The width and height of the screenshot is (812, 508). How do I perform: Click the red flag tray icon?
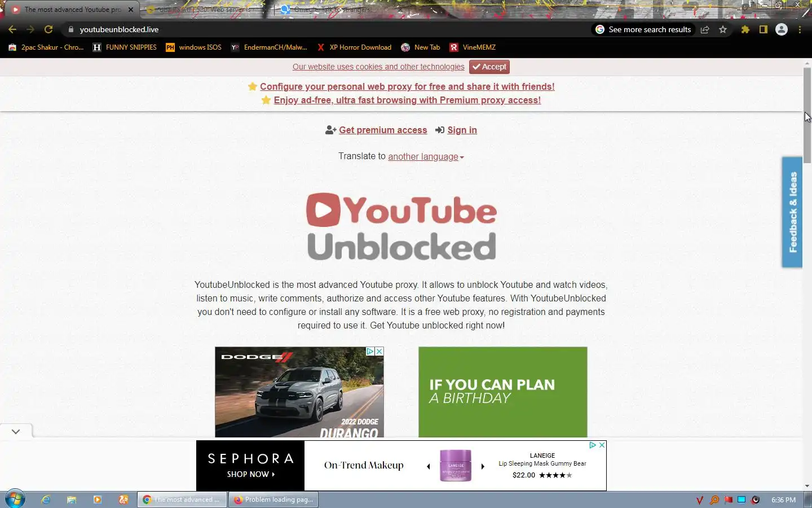coord(729,500)
